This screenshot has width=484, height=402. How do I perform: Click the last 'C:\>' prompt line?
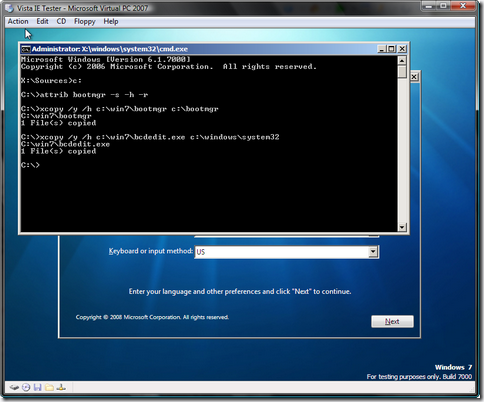[x=30, y=165]
